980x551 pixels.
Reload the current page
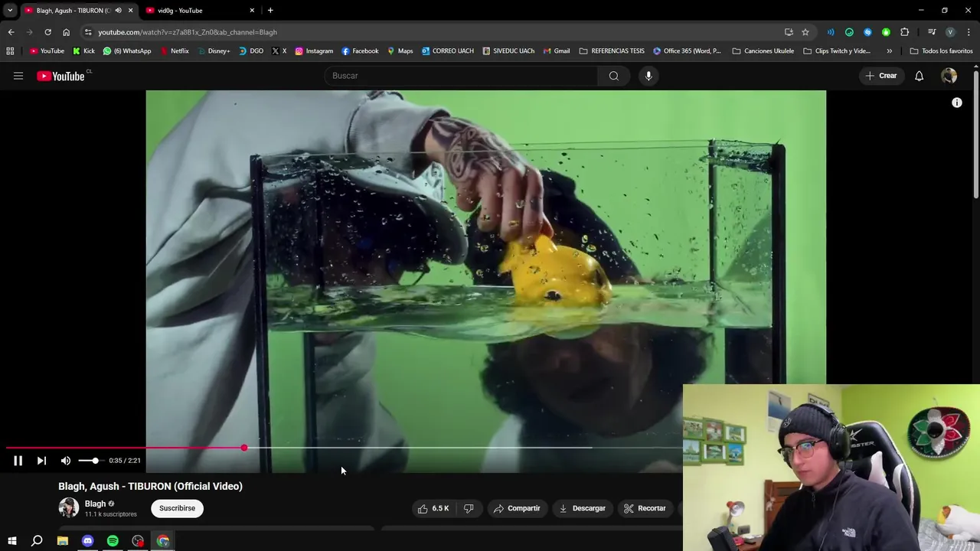coord(47,32)
